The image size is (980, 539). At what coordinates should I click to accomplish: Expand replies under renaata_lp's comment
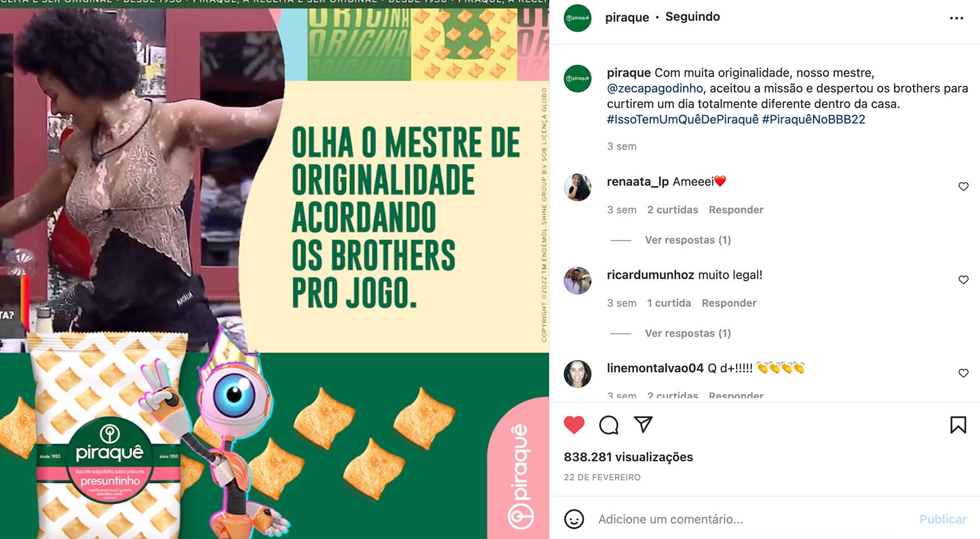[688, 240]
